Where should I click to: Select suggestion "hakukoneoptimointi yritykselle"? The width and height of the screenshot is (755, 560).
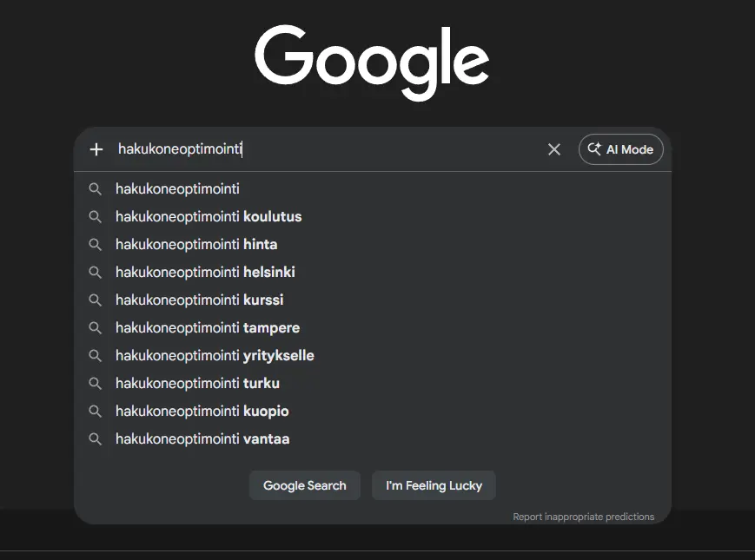[x=215, y=355]
